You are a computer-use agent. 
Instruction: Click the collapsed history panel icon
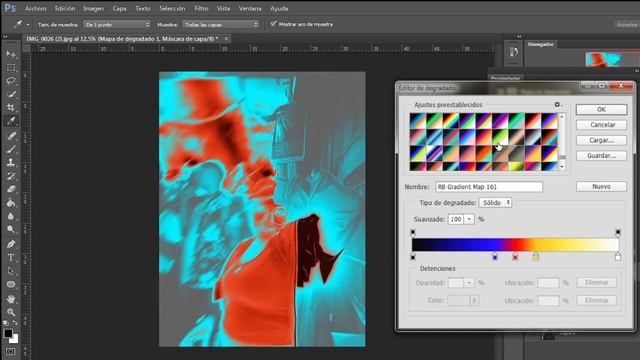coord(513,51)
